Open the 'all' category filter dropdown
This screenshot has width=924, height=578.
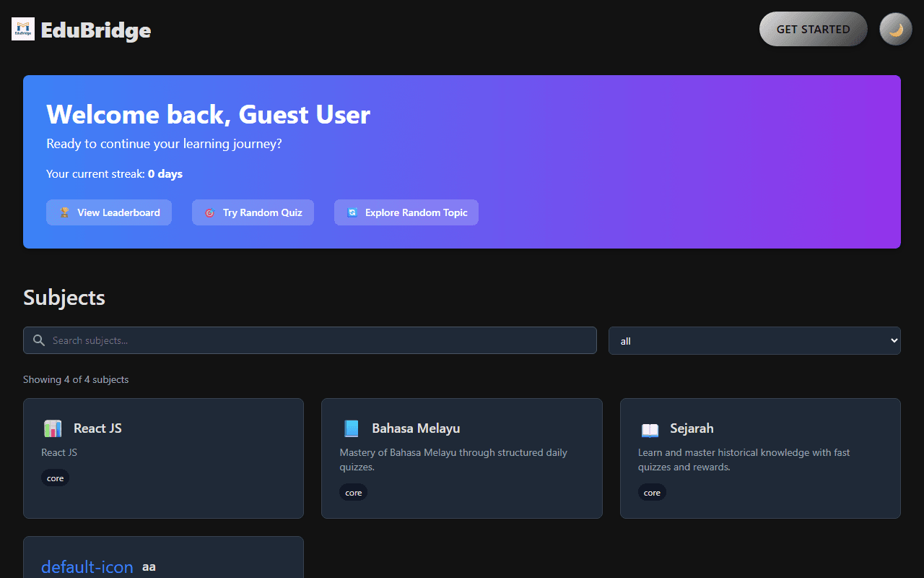[754, 340]
